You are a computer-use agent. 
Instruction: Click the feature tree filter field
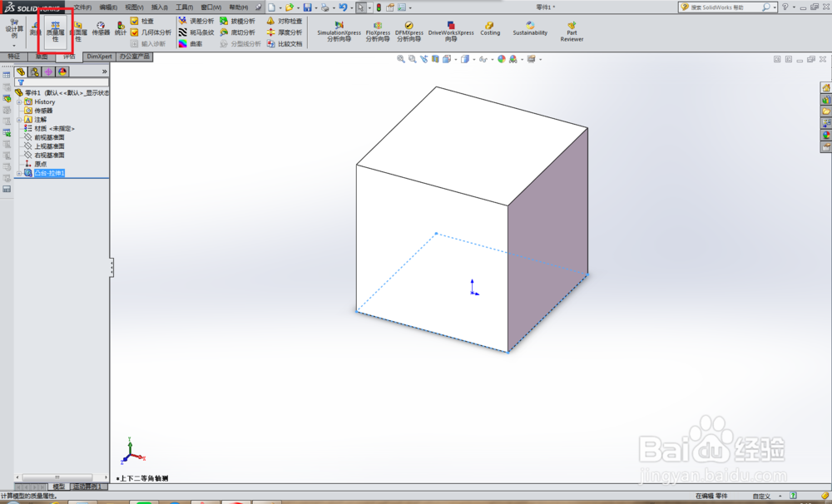62,82
